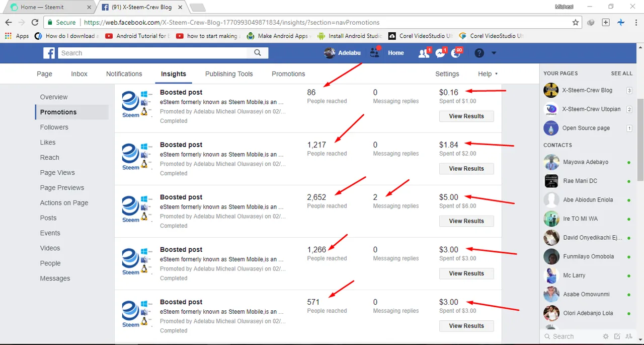Click in the Facebook search field

point(152,53)
